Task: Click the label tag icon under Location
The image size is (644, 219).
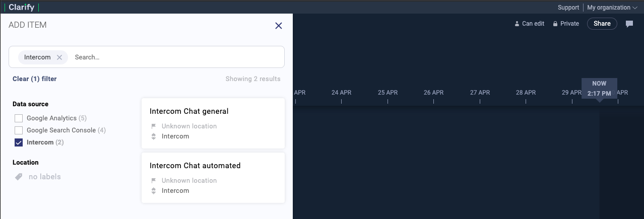Action: point(19,177)
